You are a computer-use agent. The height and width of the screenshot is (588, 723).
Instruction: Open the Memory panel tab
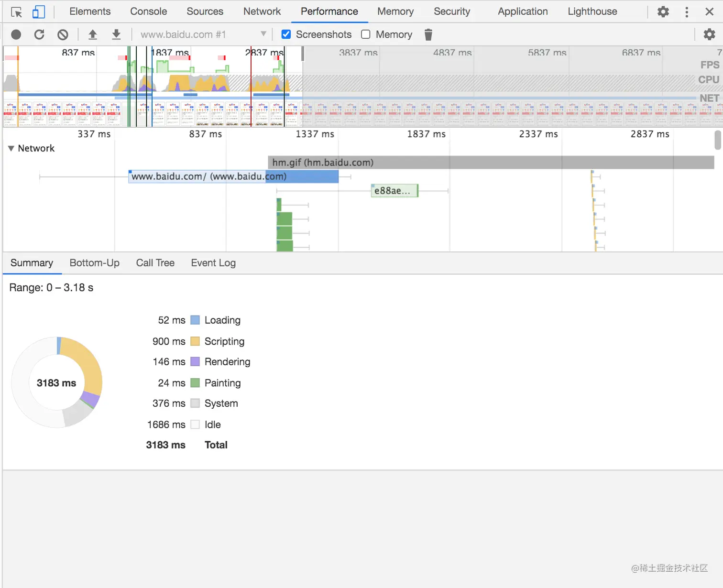pyautogui.click(x=395, y=11)
